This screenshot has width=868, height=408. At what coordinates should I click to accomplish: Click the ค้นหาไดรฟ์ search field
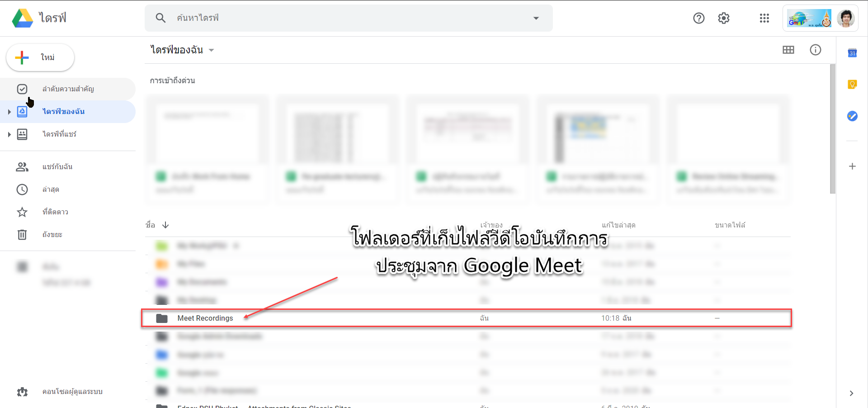tap(348, 18)
